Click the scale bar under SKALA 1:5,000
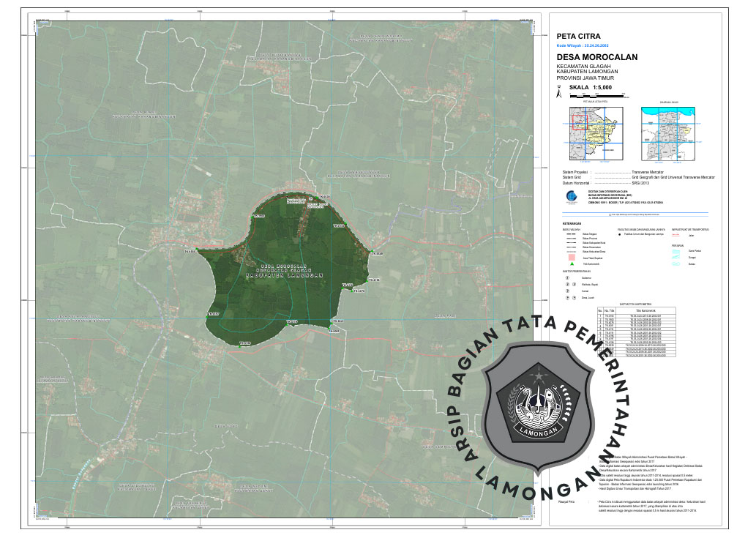The image size is (756, 538). tap(596, 95)
